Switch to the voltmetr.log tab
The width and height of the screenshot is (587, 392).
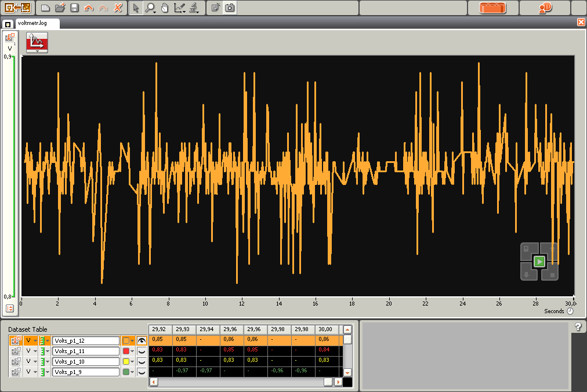[x=38, y=23]
